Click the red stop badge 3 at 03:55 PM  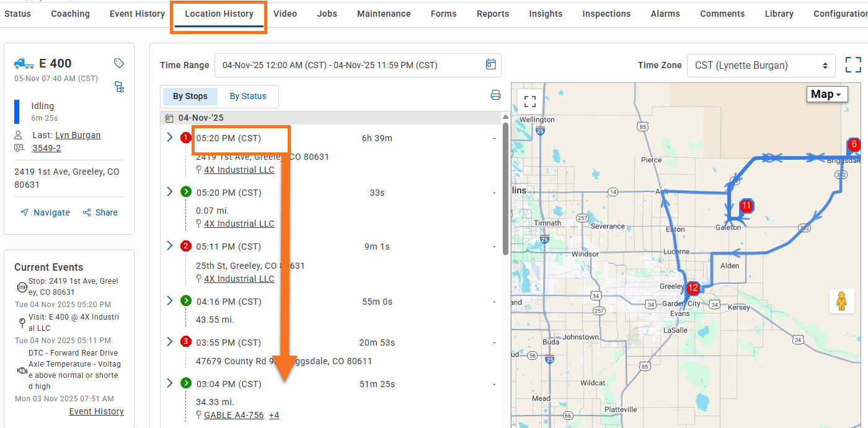click(x=185, y=342)
